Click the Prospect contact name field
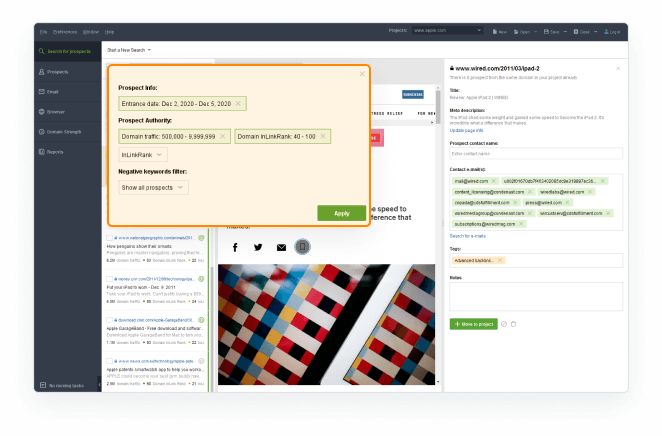The width and height of the screenshot is (662, 436). [536, 154]
